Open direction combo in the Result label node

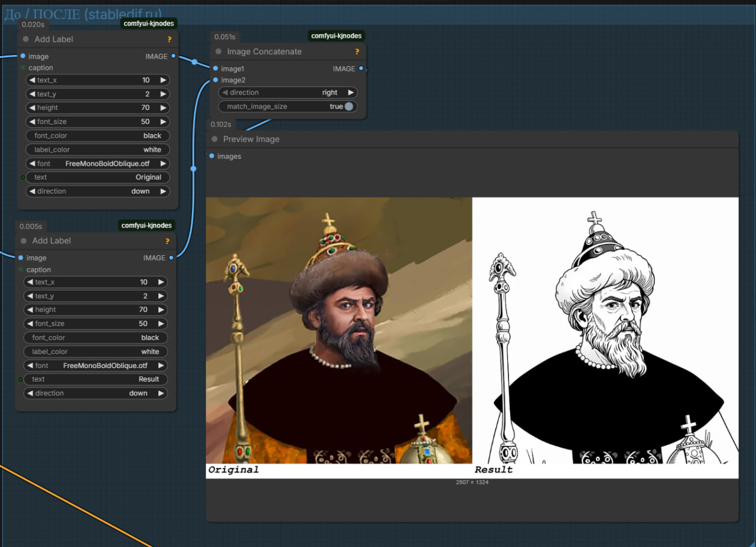pyautogui.click(x=96, y=393)
